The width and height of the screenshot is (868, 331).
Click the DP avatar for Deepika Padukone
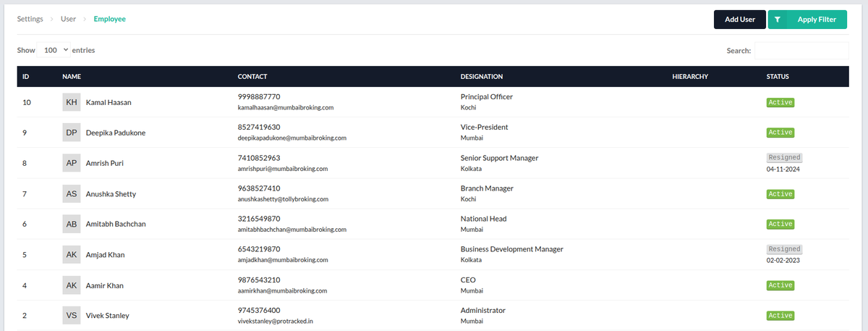[x=72, y=133]
